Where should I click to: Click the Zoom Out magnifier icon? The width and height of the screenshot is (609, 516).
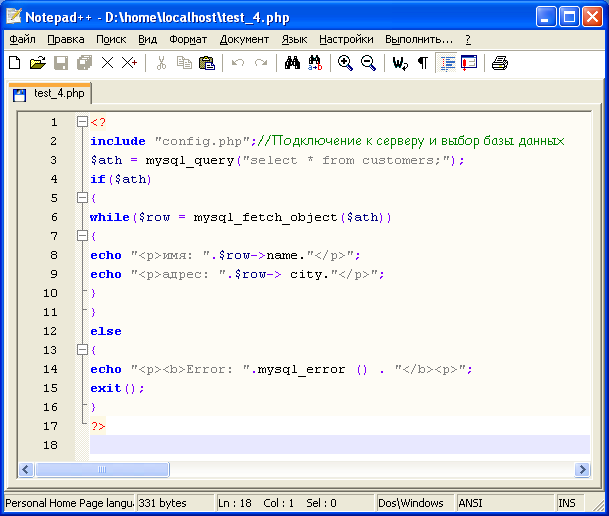pos(368,63)
